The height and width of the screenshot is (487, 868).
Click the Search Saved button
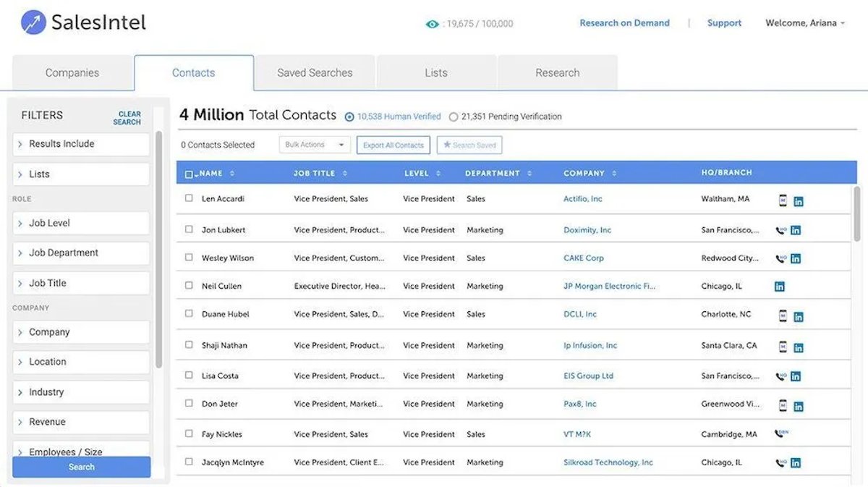[x=469, y=145]
